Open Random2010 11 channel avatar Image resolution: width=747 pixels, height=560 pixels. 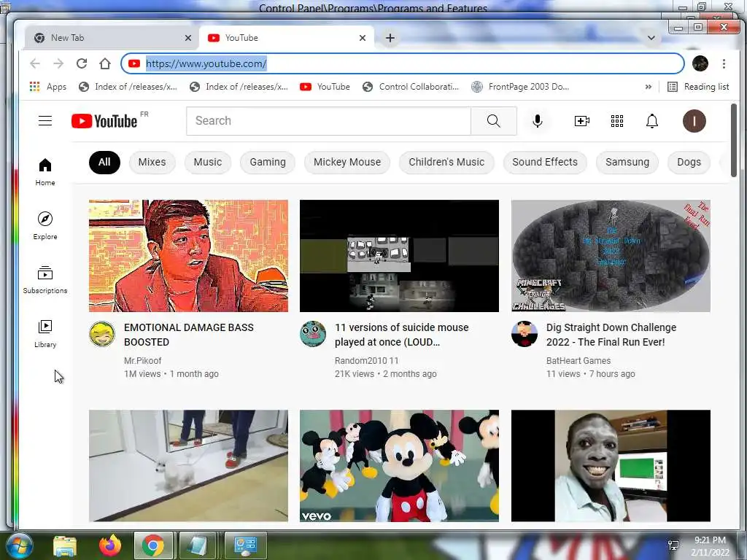[x=313, y=334]
